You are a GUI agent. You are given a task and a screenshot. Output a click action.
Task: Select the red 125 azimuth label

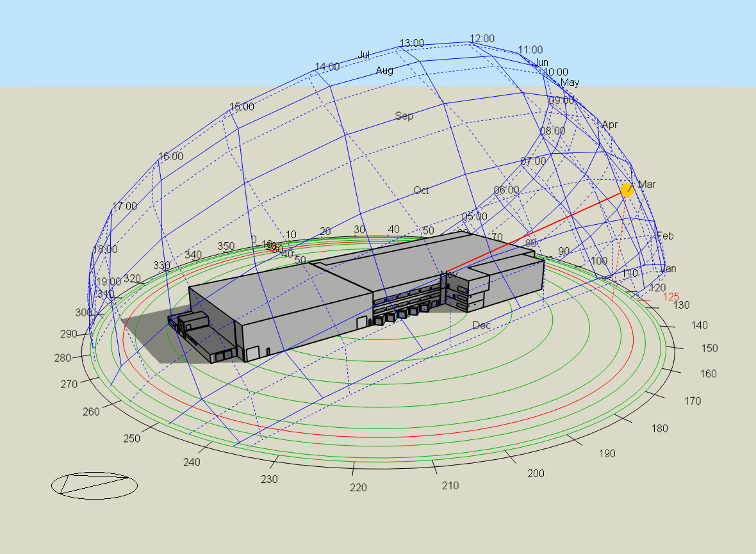670,296
